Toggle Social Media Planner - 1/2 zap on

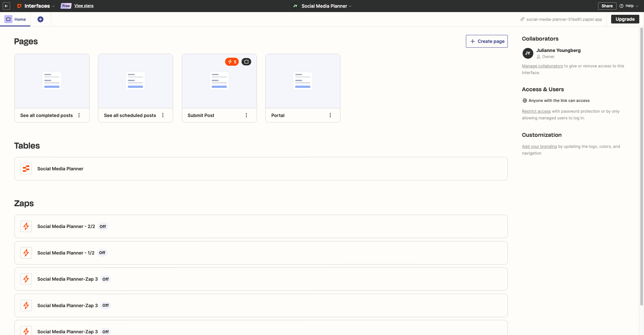pyautogui.click(x=102, y=253)
